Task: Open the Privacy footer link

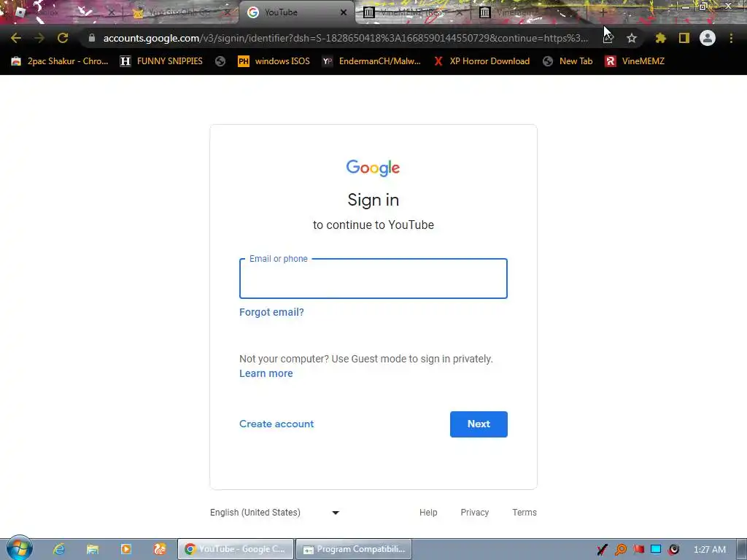Action: [x=474, y=513]
